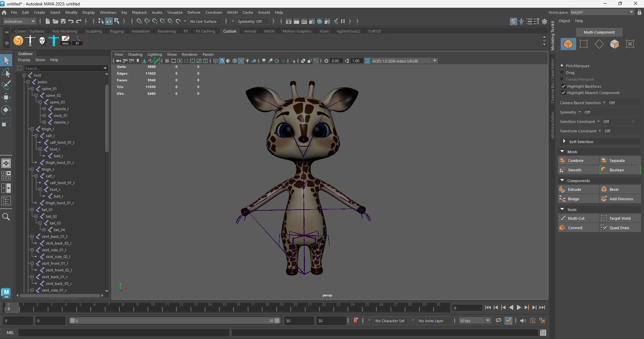Activate the Lasso select tool
The width and height of the screenshot is (644, 339).
click(x=6, y=73)
